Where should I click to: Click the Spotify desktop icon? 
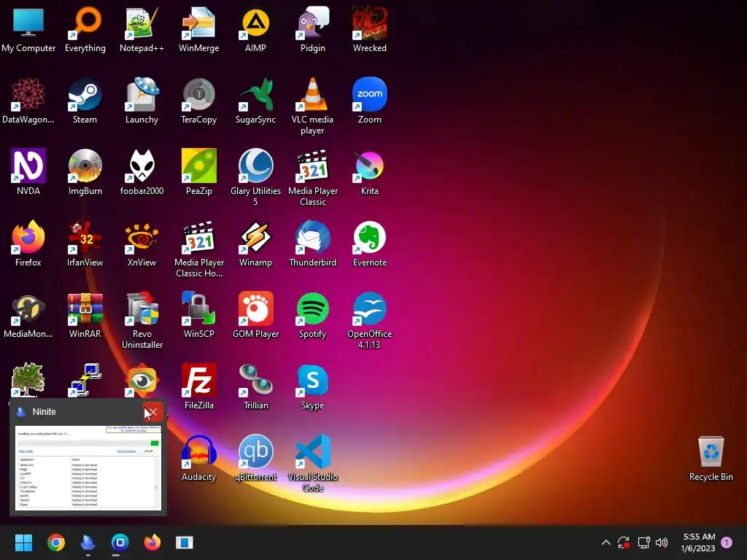(x=312, y=315)
